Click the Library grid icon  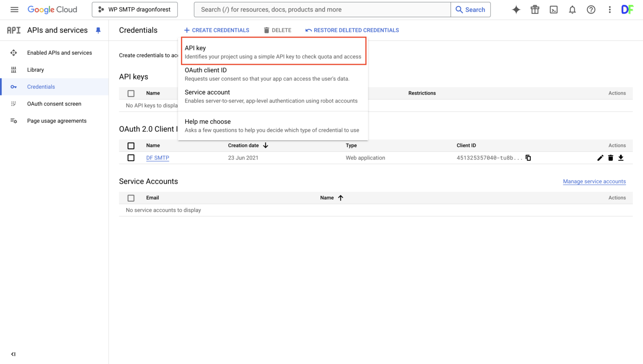(14, 70)
